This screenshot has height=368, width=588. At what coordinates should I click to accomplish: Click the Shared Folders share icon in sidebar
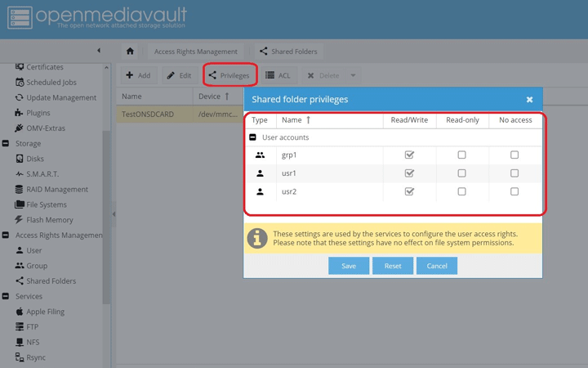click(x=20, y=280)
